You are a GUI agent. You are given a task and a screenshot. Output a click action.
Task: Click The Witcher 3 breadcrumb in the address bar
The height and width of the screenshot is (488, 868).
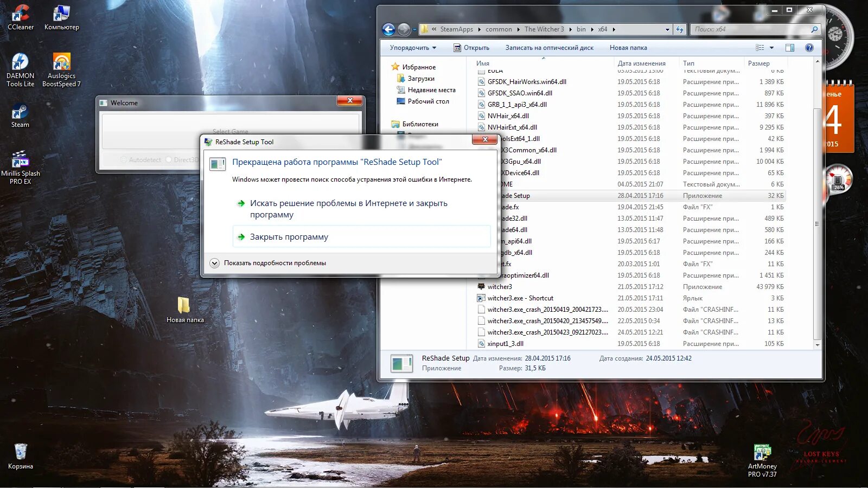pyautogui.click(x=544, y=29)
